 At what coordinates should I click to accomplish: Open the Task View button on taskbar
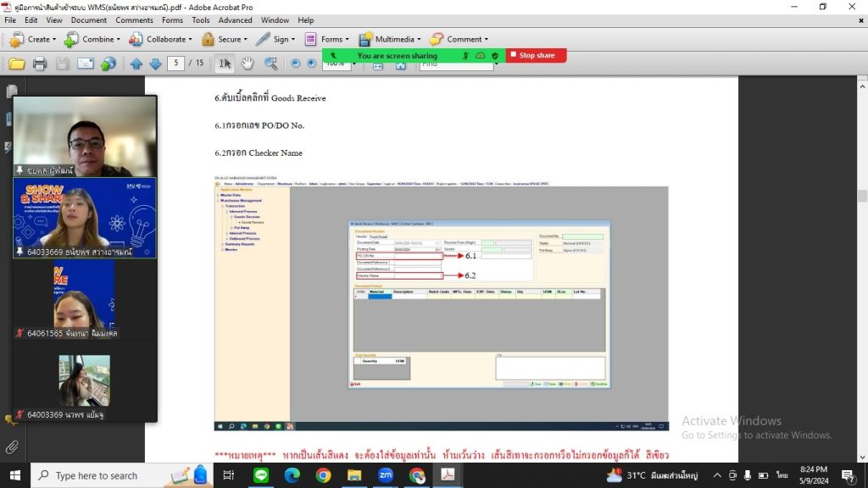click(228, 475)
